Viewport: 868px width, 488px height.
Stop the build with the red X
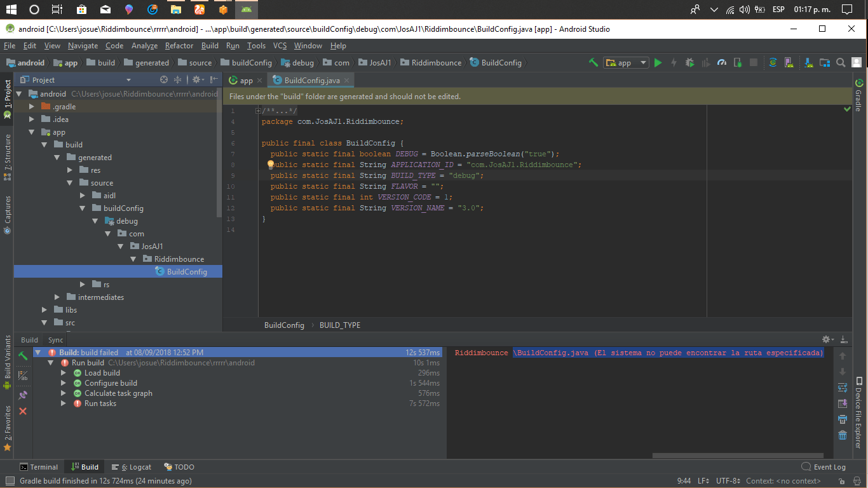click(x=22, y=411)
